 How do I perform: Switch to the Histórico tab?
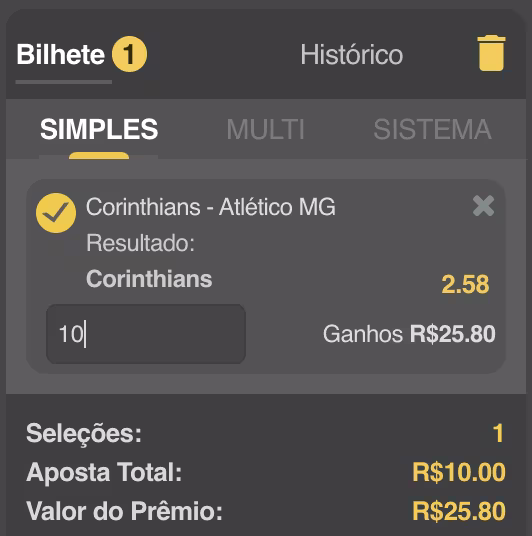(351, 55)
